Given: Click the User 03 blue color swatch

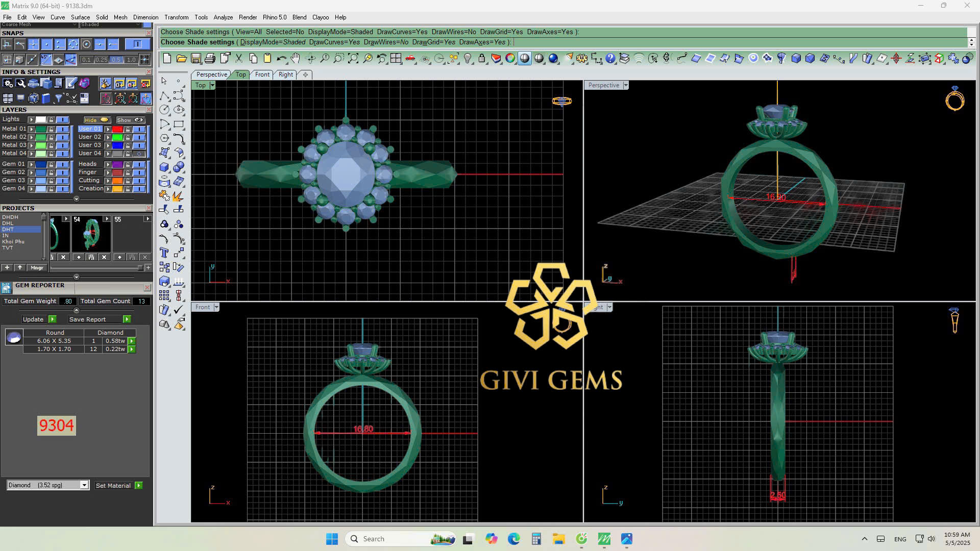Looking at the screenshot, I should click(117, 145).
